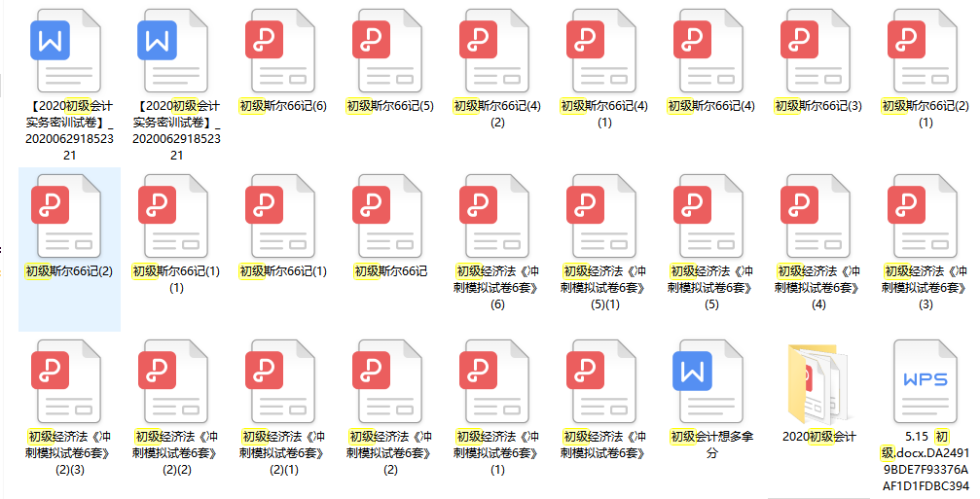Click the file name 初级斯尔66记(3)

pyautogui.click(x=818, y=106)
